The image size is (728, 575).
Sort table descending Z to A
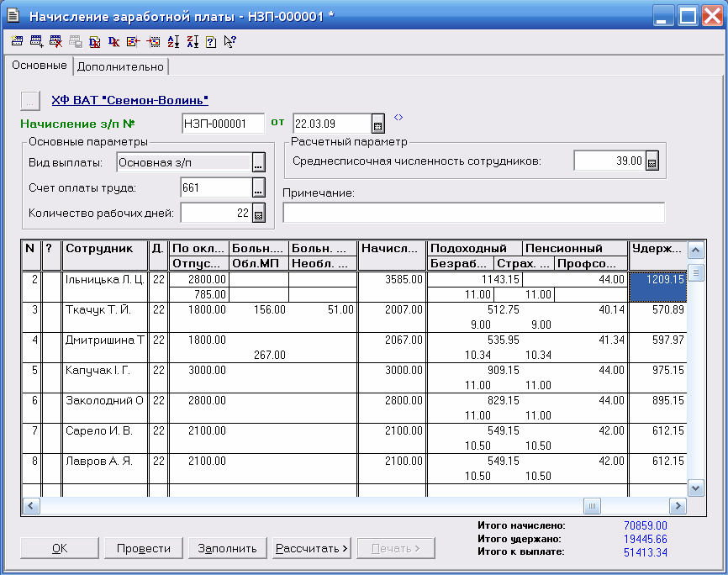pos(192,40)
